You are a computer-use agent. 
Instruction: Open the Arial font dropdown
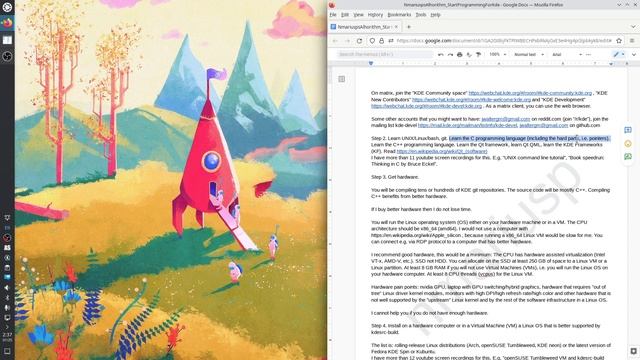[567, 54]
